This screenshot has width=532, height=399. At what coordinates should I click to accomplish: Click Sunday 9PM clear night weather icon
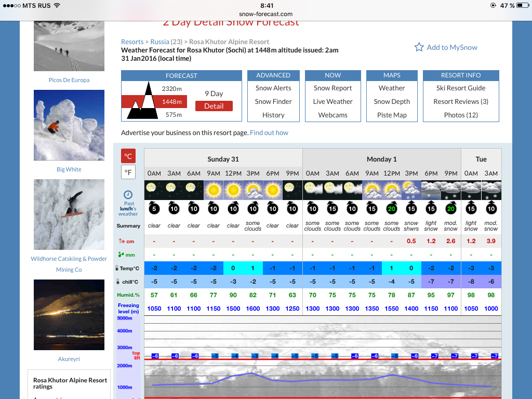[x=292, y=190]
